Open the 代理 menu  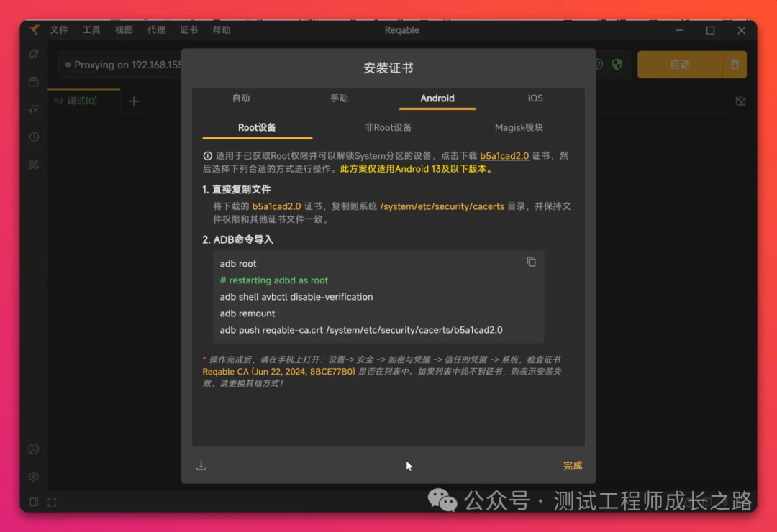(x=156, y=29)
